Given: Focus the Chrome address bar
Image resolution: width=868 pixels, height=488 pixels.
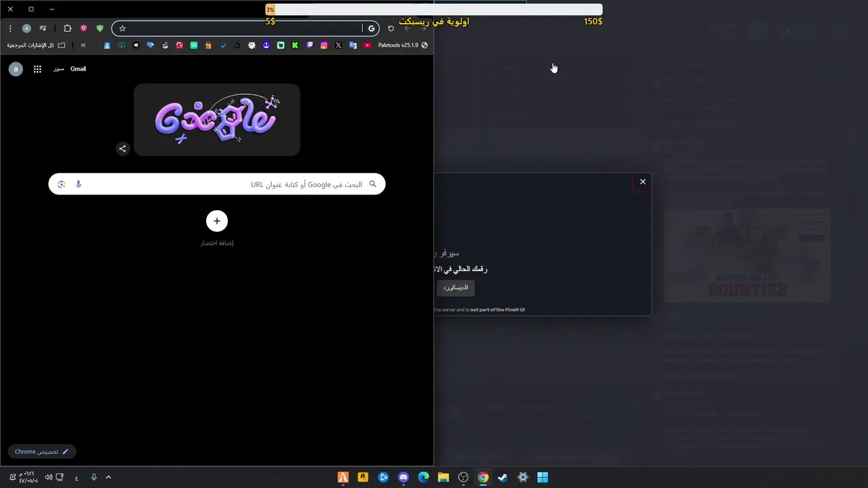Looking at the screenshot, I should (x=244, y=28).
